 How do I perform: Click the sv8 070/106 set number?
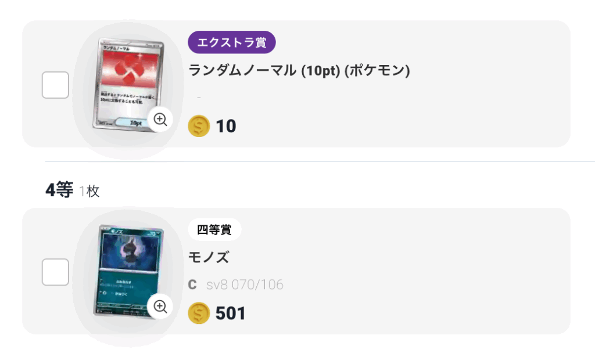245,284
